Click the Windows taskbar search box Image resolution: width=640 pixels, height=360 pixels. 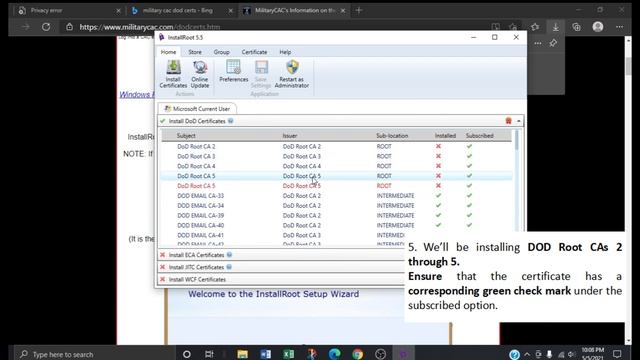point(96,354)
